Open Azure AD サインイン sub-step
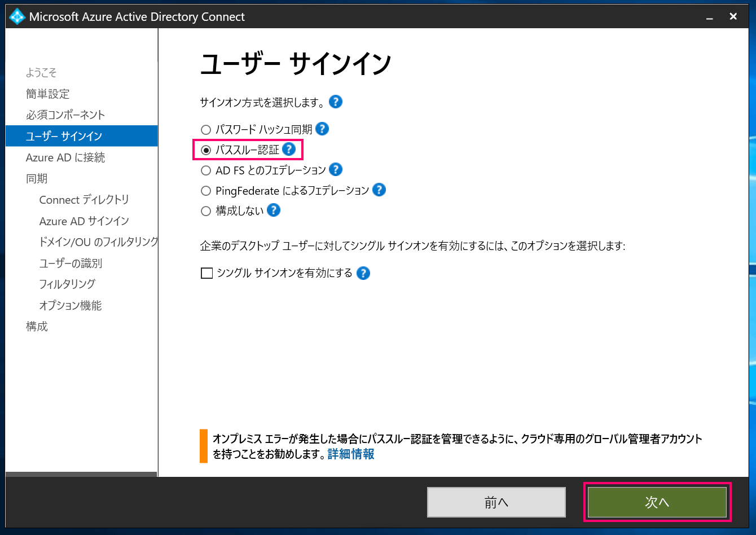756x535 pixels. (x=84, y=221)
